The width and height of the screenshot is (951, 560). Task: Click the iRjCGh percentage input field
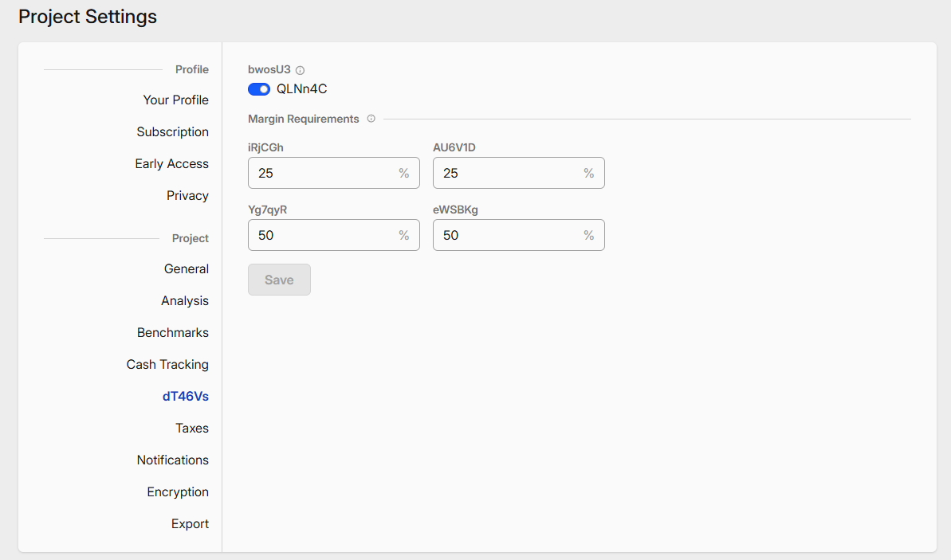tap(323, 173)
